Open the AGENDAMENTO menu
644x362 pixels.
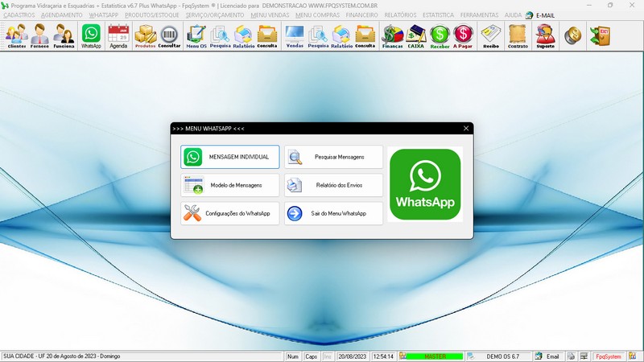62,15
